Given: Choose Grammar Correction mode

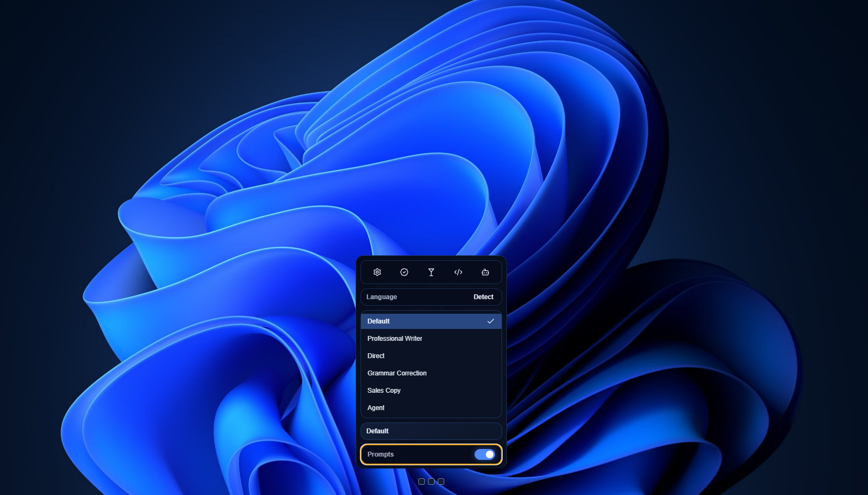Looking at the screenshot, I should point(397,373).
